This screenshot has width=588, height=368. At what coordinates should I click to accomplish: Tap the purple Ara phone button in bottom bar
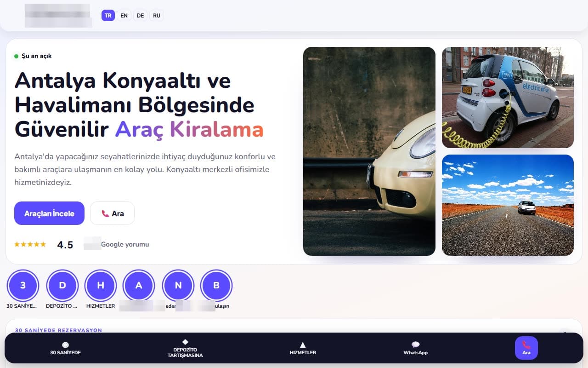(526, 348)
